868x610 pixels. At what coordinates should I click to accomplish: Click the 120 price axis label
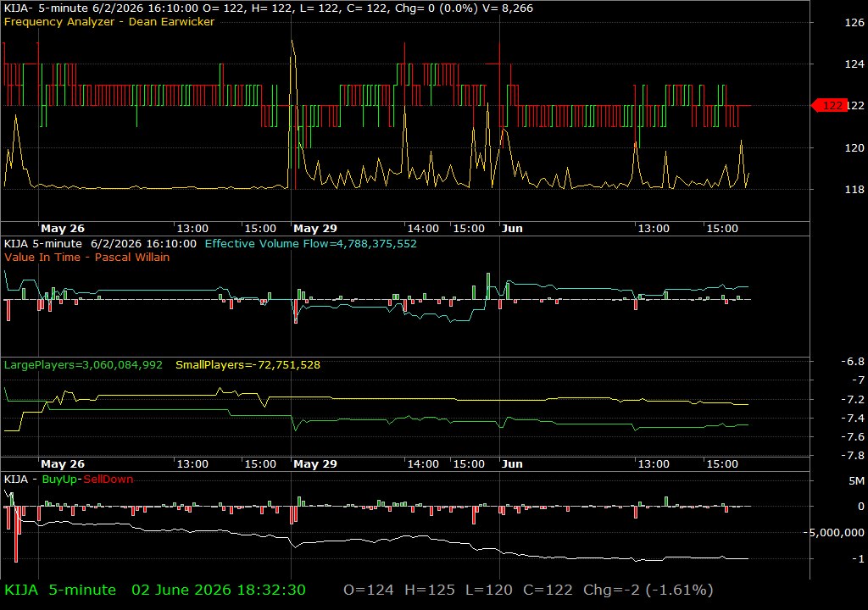[x=854, y=147]
